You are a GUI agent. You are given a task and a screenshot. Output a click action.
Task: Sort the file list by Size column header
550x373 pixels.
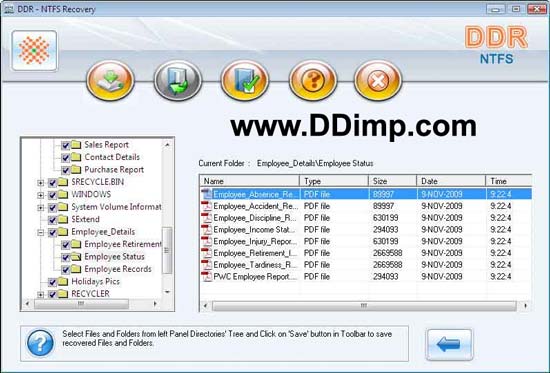(393, 181)
